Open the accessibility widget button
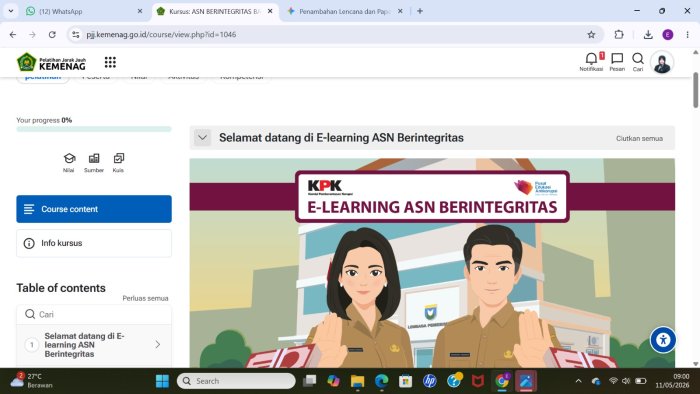This screenshot has width=700, height=394. 663,340
